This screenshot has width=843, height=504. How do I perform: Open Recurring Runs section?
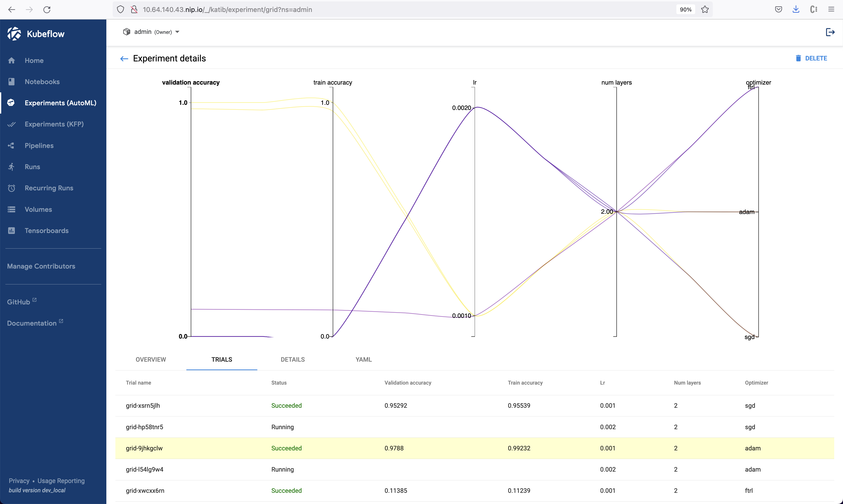click(x=49, y=188)
